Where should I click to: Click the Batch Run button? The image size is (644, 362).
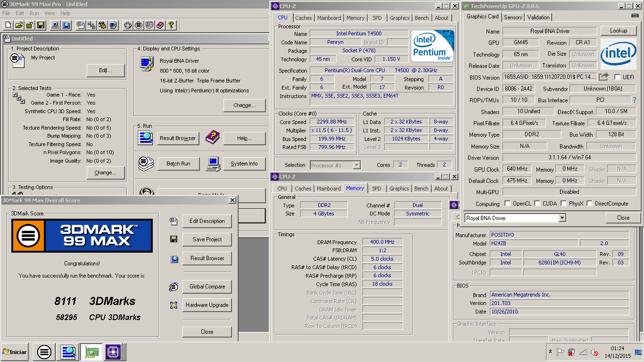click(178, 164)
